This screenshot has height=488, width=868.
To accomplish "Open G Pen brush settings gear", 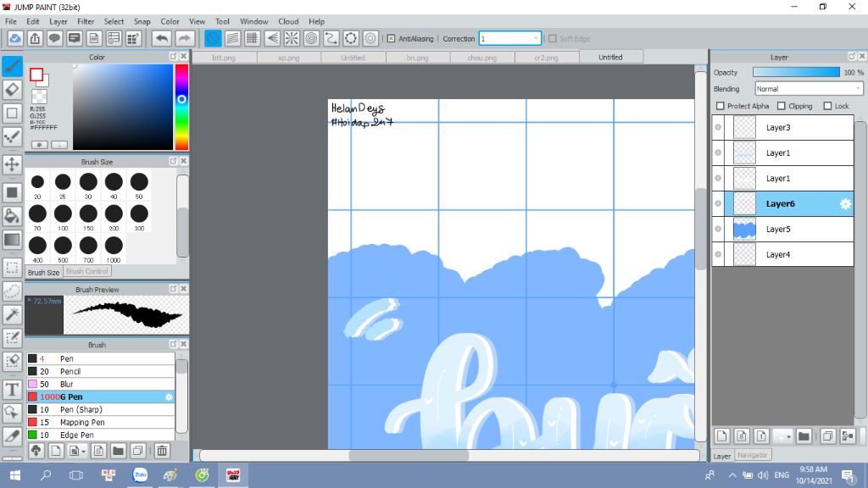I will click(169, 396).
